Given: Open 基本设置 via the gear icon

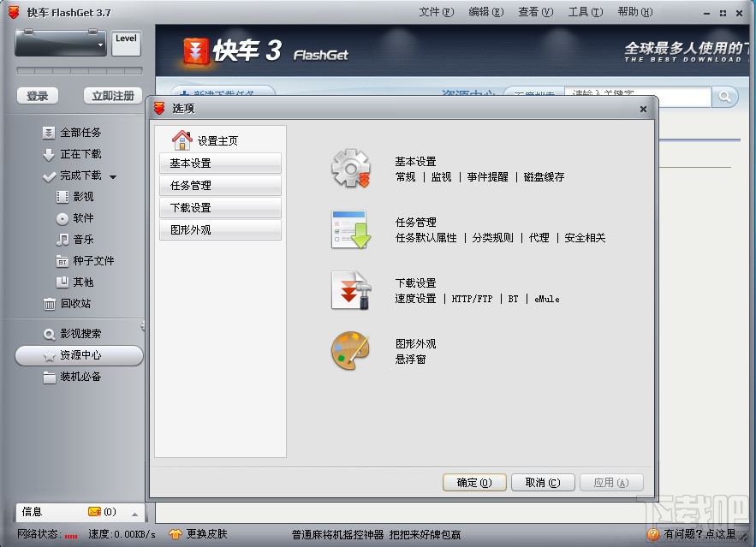Looking at the screenshot, I should click(x=351, y=167).
